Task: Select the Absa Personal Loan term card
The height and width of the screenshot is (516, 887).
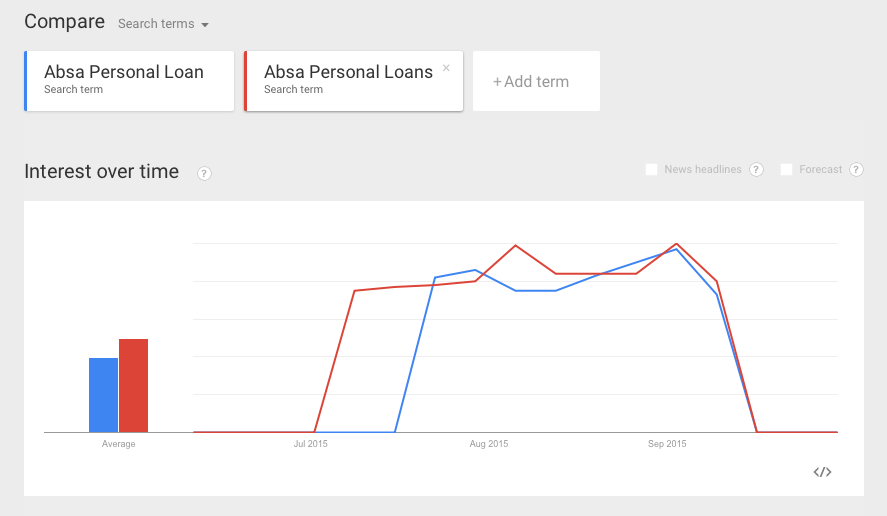Action: pos(129,81)
